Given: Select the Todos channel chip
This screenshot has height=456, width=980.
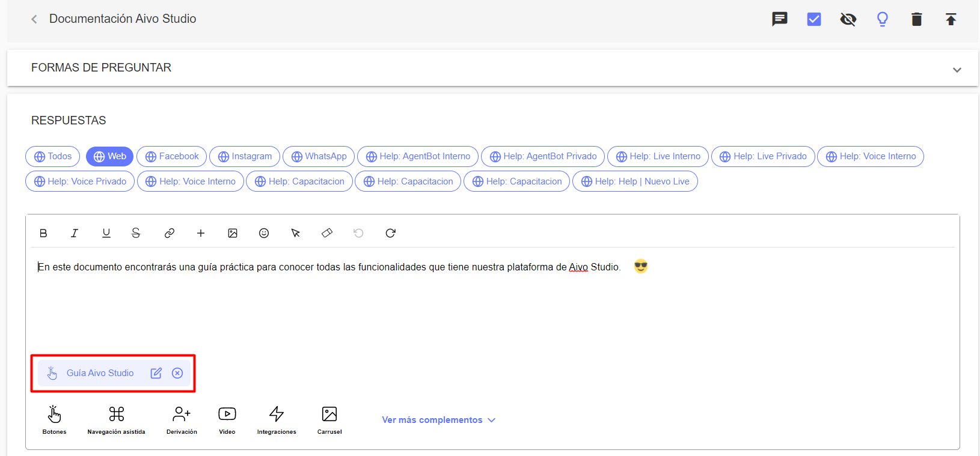Looking at the screenshot, I should 53,156.
